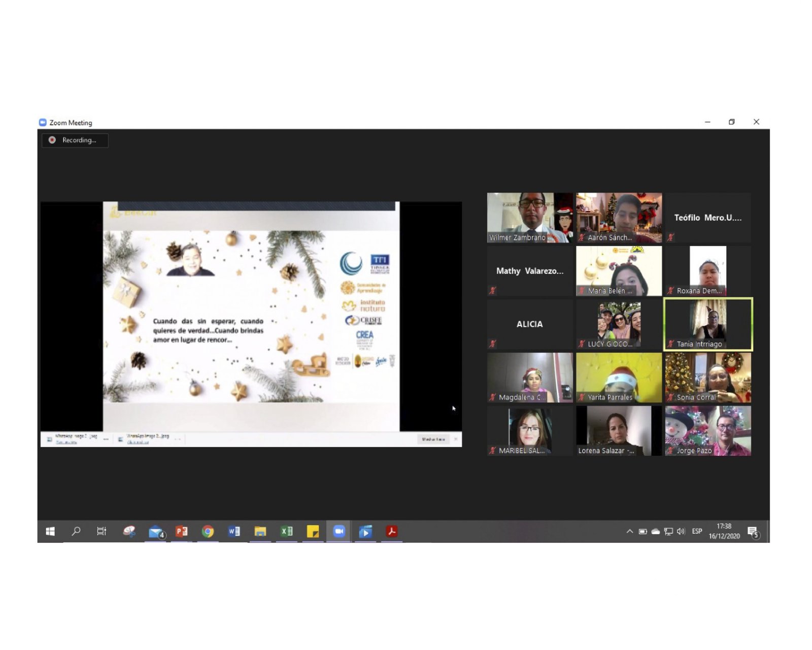Open the notification action center

[x=753, y=532]
